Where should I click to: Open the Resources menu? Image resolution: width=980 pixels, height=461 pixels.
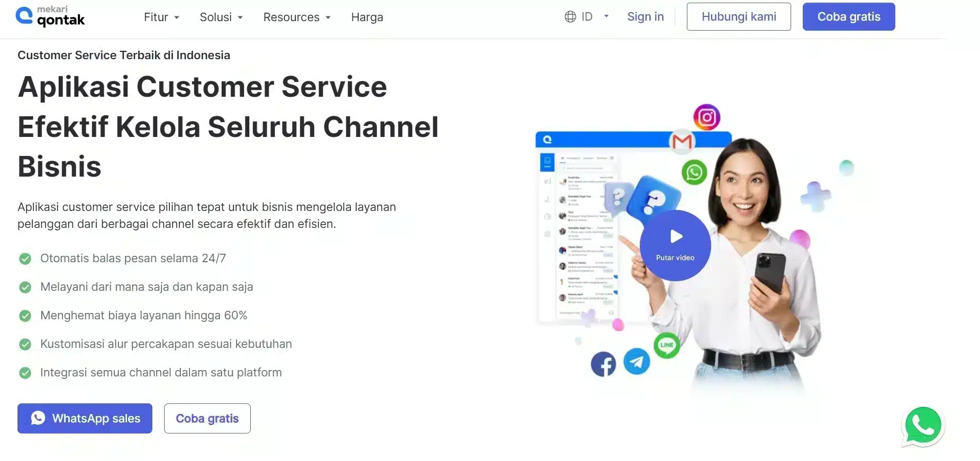(291, 17)
